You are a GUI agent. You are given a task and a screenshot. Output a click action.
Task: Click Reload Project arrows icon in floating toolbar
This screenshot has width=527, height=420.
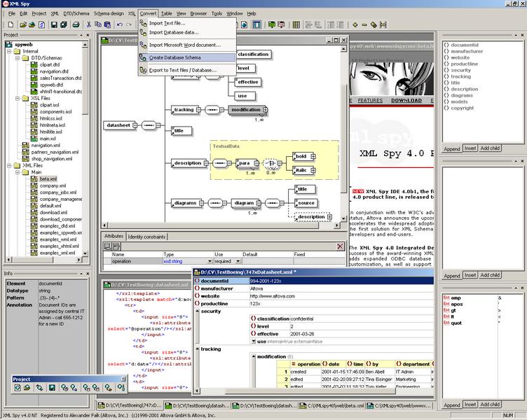pos(39,388)
